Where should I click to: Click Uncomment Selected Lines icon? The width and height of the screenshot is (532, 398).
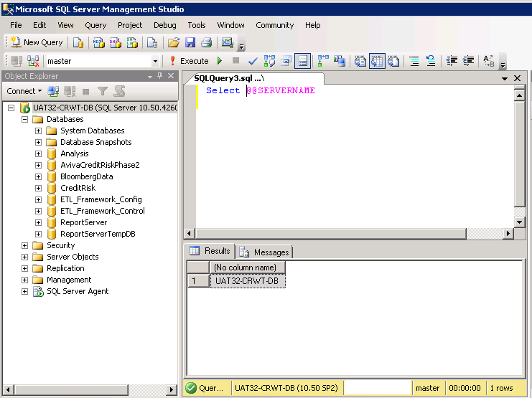pos(431,61)
